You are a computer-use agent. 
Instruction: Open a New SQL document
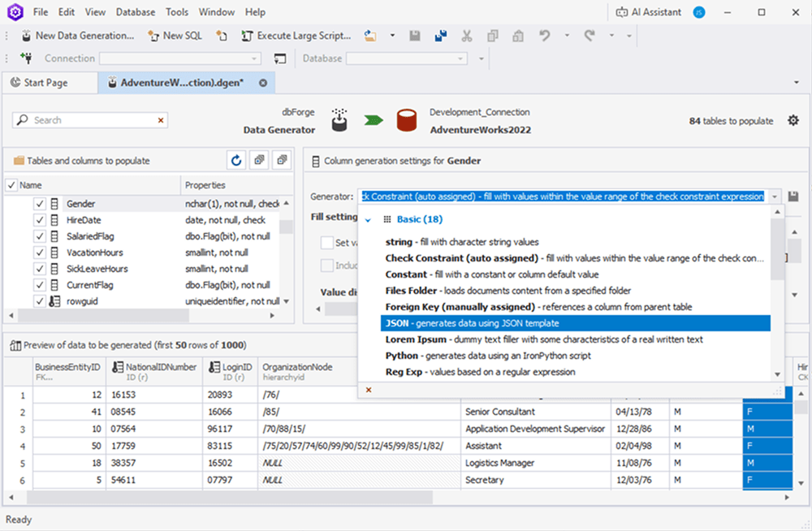pyautogui.click(x=175, y=36)
